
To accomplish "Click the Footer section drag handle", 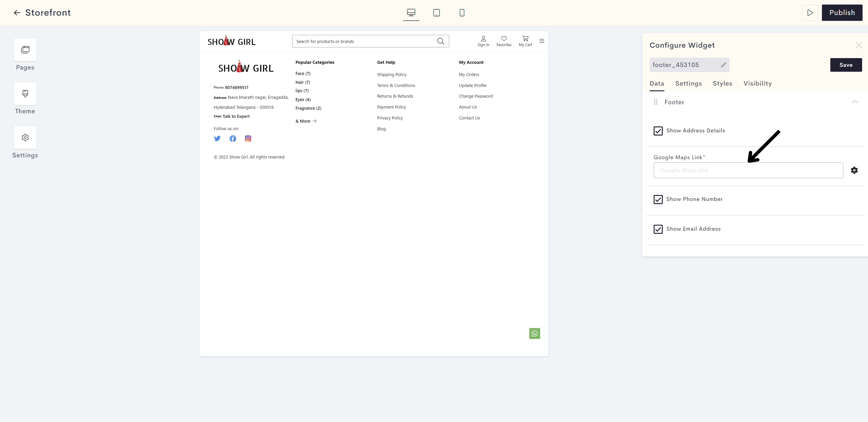I will 656,102.
